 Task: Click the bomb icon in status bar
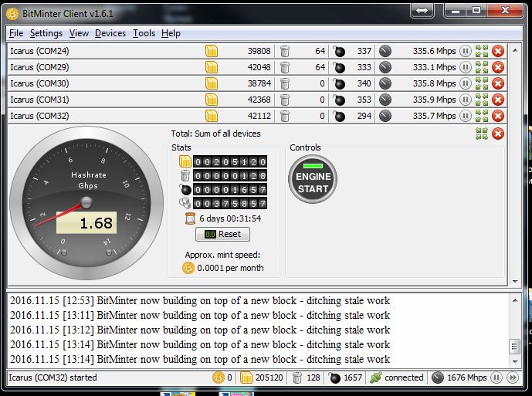point(334,377)
